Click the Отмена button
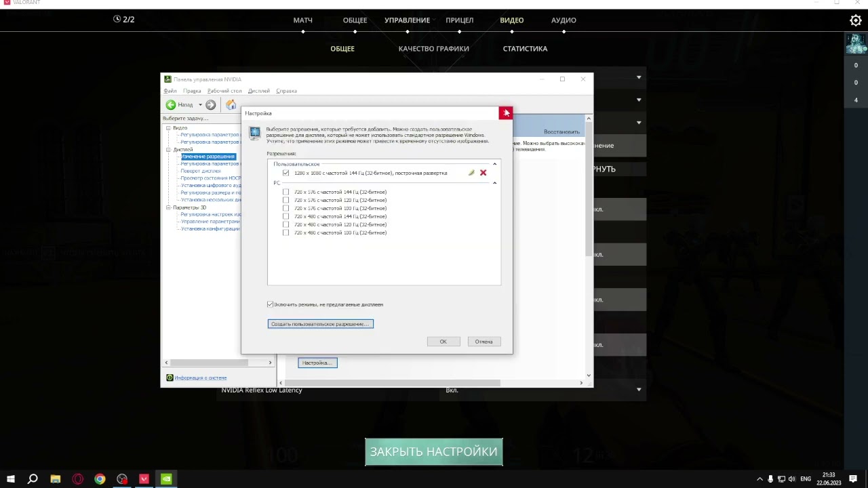The width and height of the screenshot is (868, 488). [484, 342]
